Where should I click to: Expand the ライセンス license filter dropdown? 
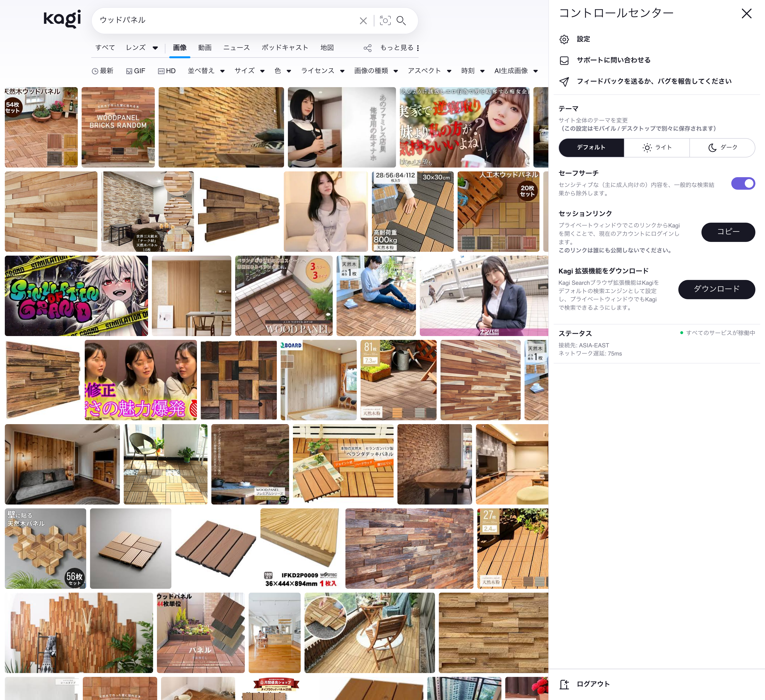(323, 71)
